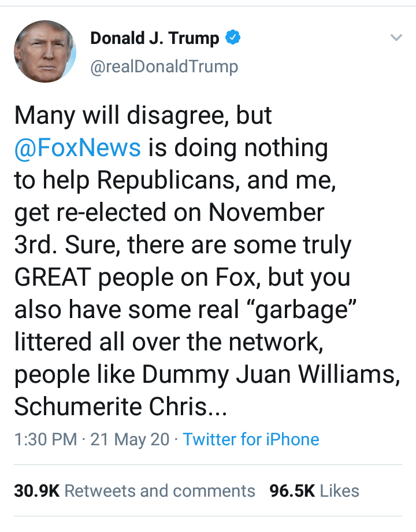The width and height of the screenshot is (416, 532).
Task: Click the quoted word "garbage" in tweet
Action: pyautogui.click(x=308, y=310)
